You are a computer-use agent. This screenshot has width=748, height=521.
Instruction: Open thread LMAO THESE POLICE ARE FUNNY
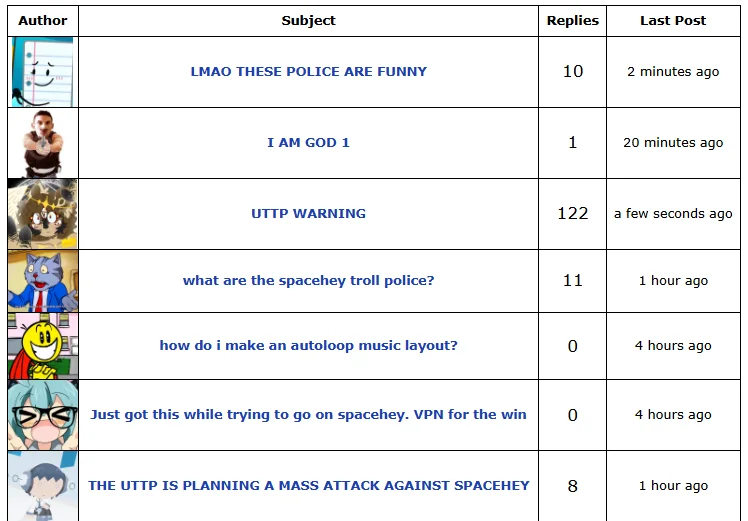[309, 72]
